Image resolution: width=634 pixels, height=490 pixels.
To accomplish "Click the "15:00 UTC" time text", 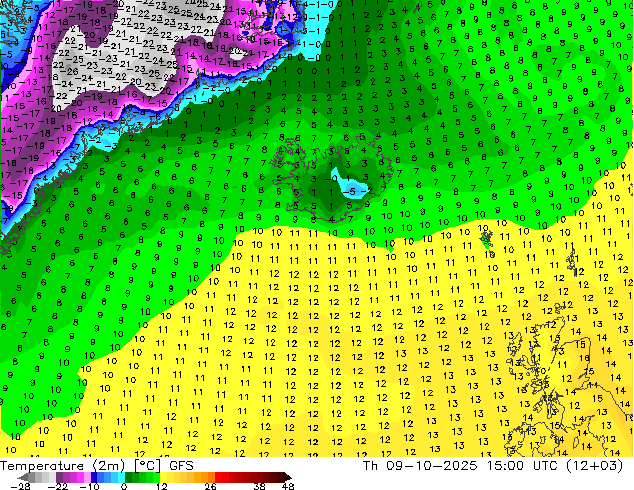I will coord(521,466).
